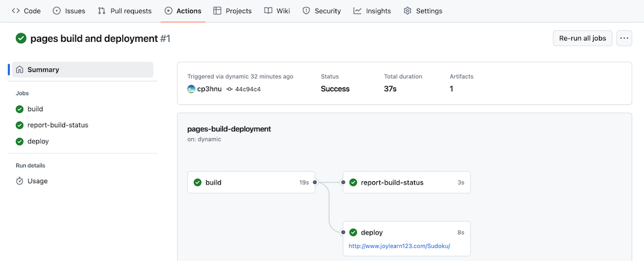Open the joylearn123.com Sudoku deployment link
The width and height of the screenshot is (644, 261).
[x=400, y=246]
